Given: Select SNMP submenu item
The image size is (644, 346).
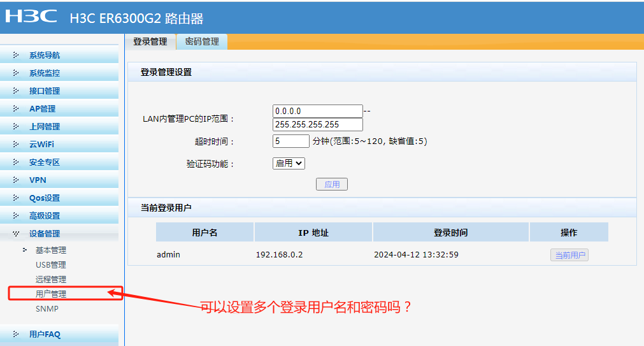Looking at the screenshot, I should (47, 308).
